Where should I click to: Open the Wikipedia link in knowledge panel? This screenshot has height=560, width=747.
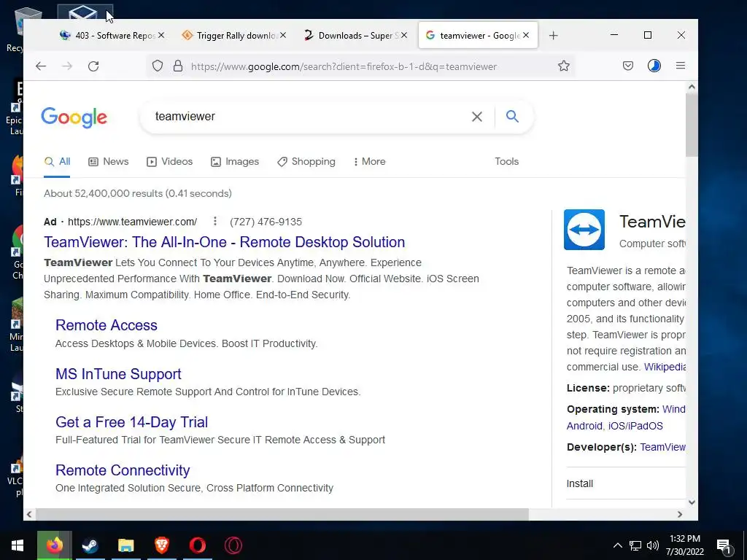(x=665, y=367)
